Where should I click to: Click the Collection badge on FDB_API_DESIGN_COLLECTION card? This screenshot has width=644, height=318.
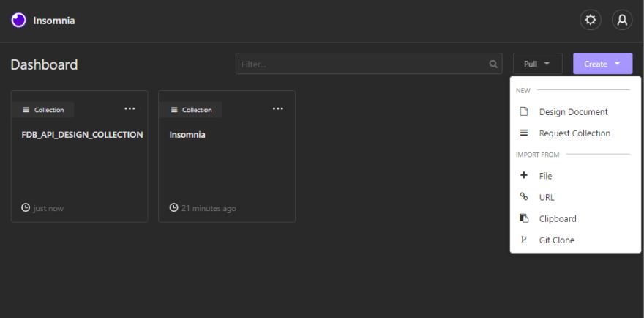(x=42, y=110)
